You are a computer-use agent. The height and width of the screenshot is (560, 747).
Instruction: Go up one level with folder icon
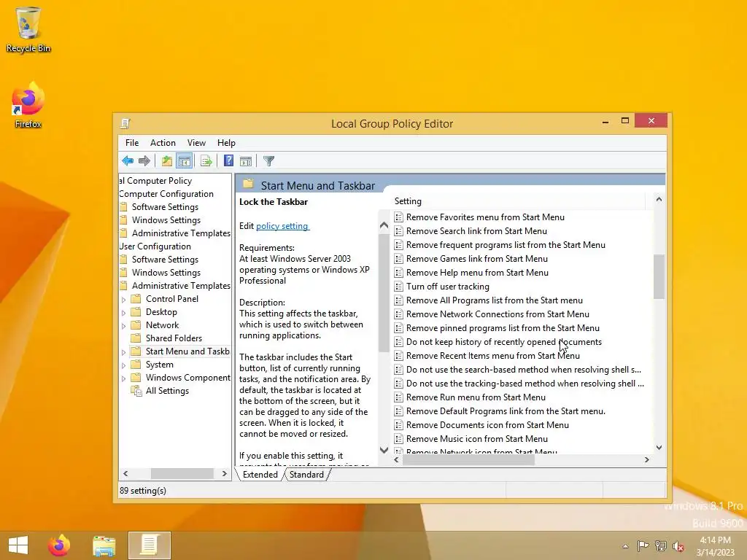click(167, 161)
